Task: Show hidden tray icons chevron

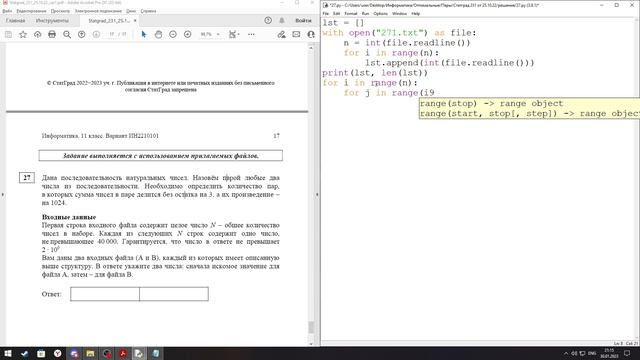Action: 566,353
